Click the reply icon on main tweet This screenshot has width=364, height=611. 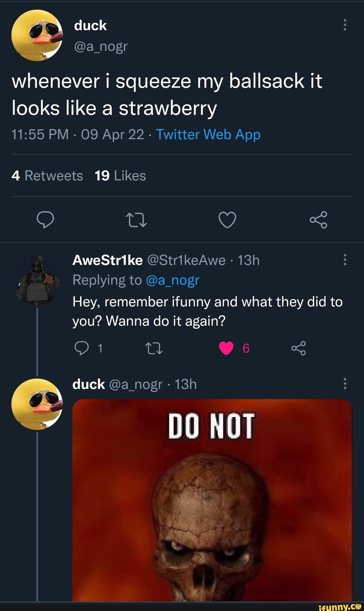(45, 220)
